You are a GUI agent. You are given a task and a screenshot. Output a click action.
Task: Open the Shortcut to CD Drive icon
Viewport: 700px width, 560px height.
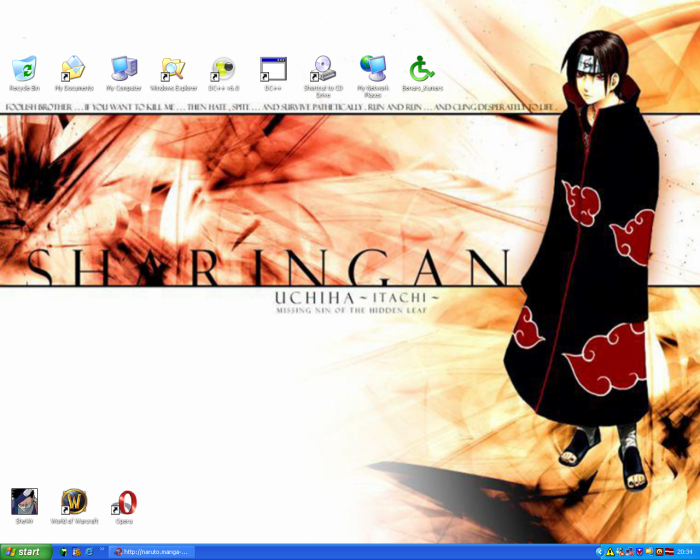323,77
